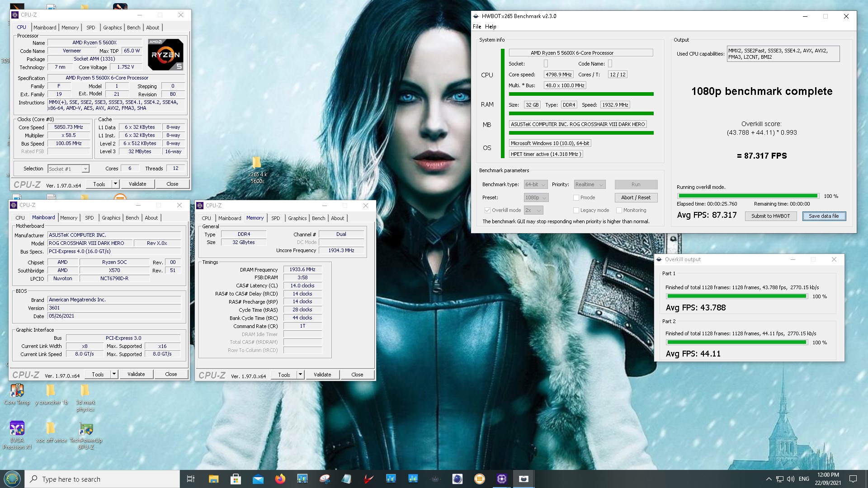Click the taskbar search box
Viewport: 868px width, 488px height.
102,479
